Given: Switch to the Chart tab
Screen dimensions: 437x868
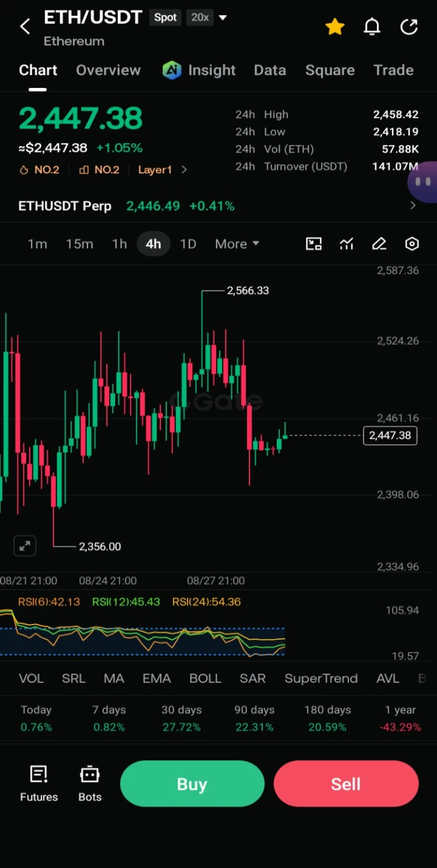Looking at the screenshot, I should [x=38, y=70].
